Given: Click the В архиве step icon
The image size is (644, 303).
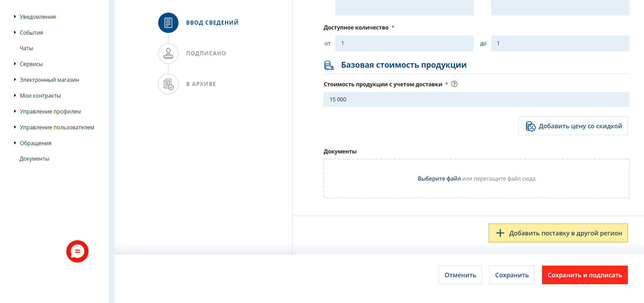Looking at the screenshot, I should 168,84.
